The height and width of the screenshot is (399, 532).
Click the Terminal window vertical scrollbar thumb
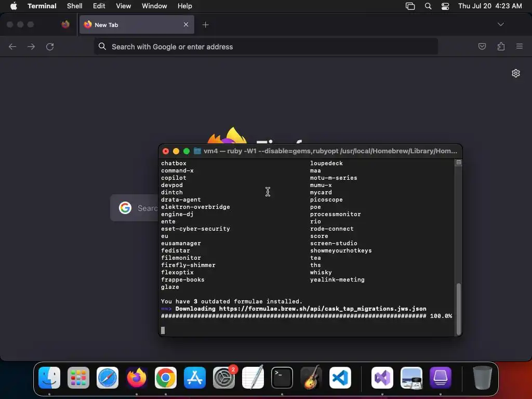coord(459,309)
